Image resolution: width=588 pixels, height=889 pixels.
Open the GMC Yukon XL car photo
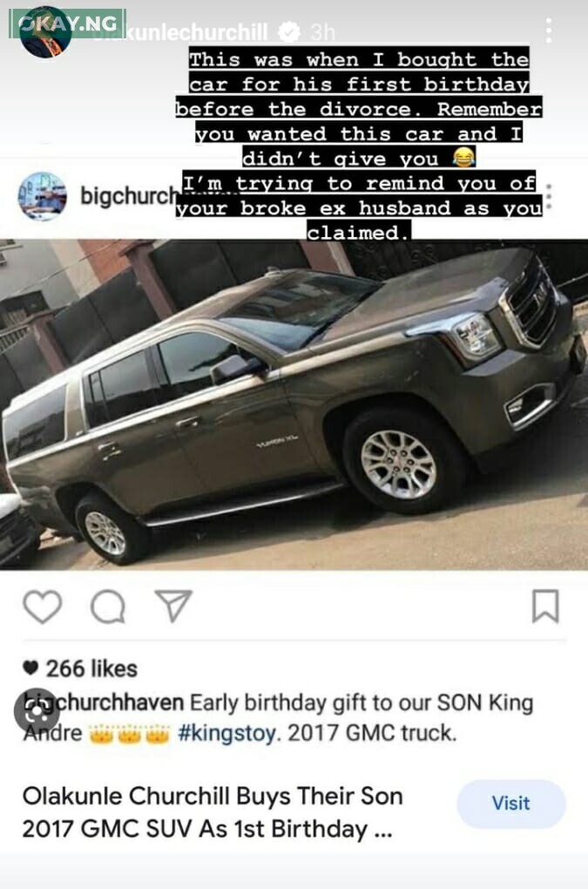pyautogui.click(x=294, y=404)
